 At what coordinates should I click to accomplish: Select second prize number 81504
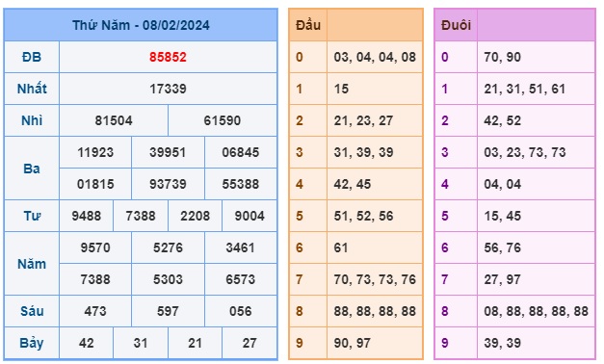(x=114, y=120)
